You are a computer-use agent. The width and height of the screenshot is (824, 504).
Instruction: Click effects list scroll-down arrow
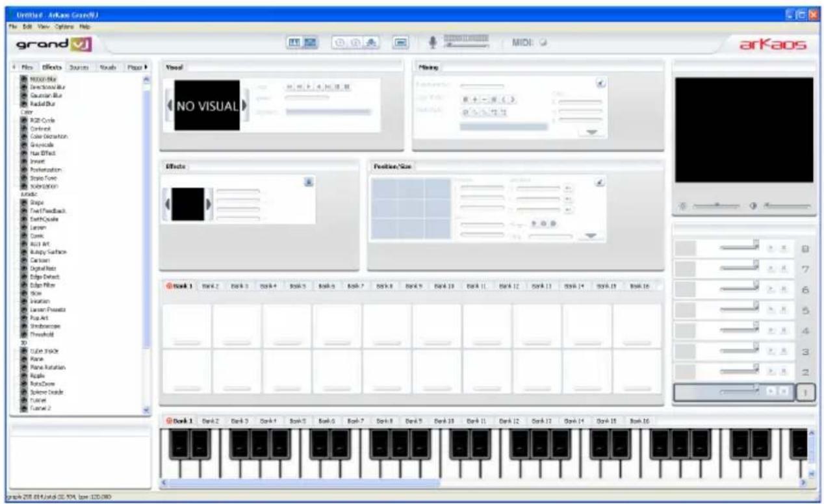146,410
